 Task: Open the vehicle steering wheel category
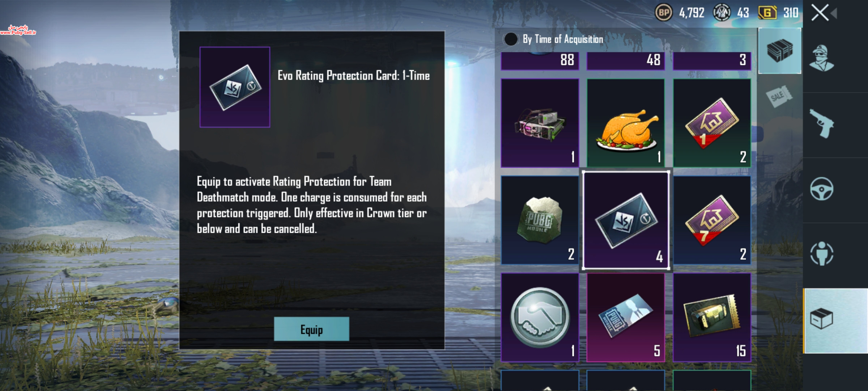pos(821,189)
